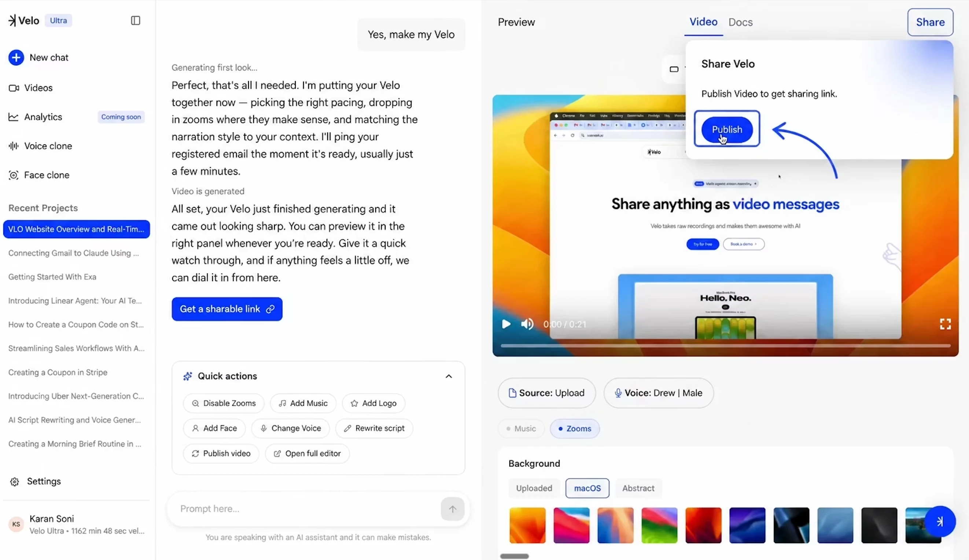Open Getting Started With Exa project

52,277
